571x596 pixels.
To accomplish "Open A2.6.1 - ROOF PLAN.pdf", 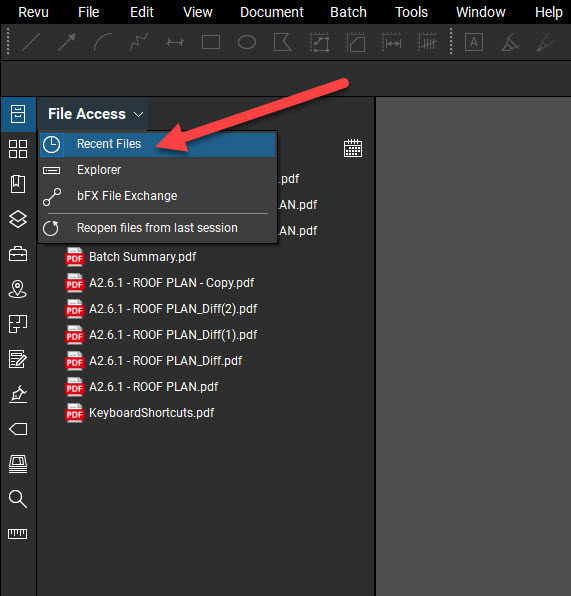I will [x=142, y=387].
